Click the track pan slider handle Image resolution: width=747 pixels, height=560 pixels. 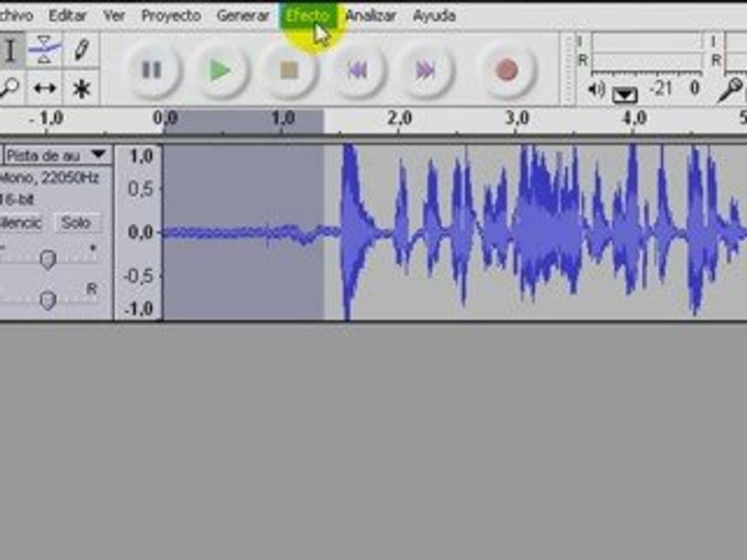(47, 300)
